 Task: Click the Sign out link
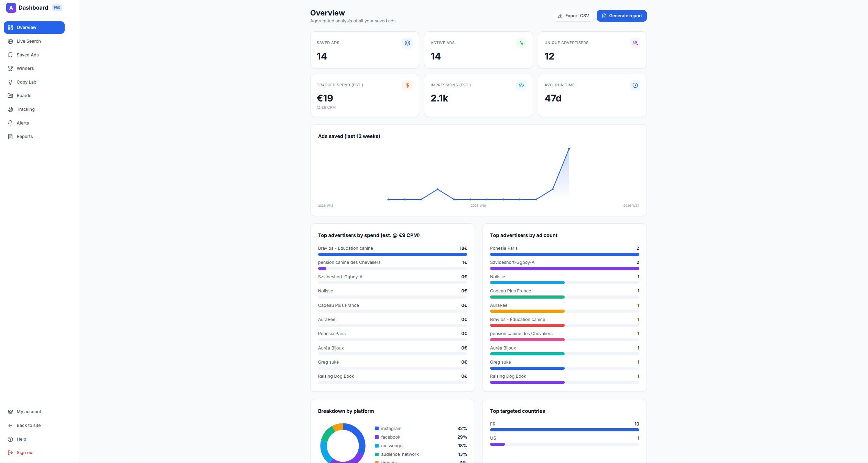pyautogui.click(x=34, y=453)
